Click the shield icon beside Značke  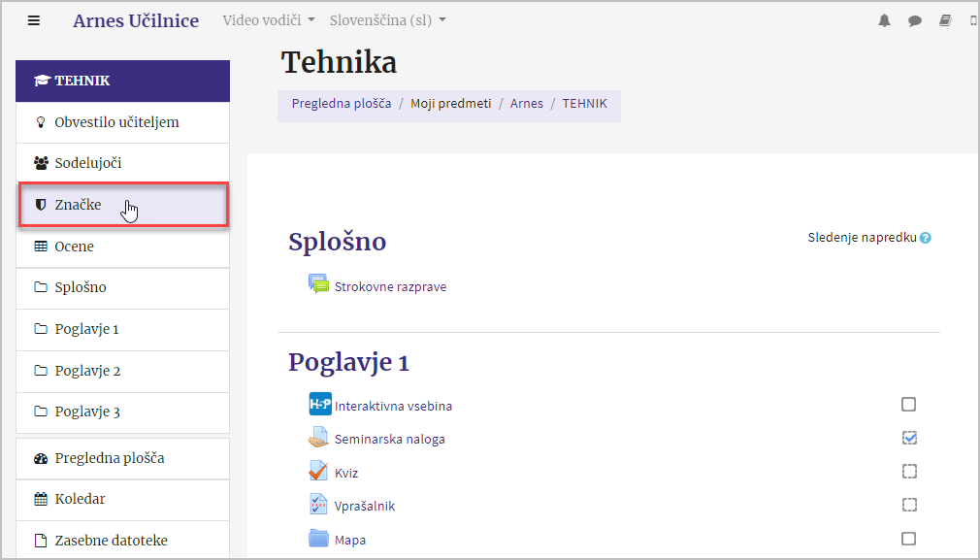[x=41, y=205]
